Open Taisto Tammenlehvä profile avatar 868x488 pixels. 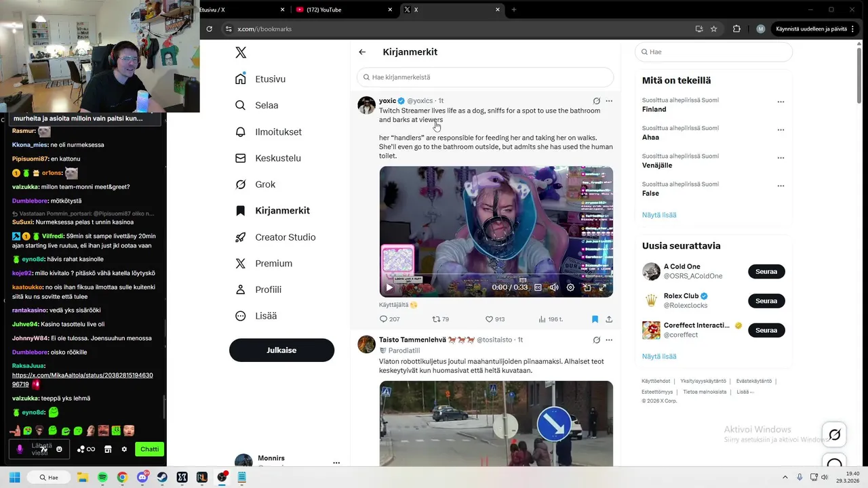tap(367, 344)
